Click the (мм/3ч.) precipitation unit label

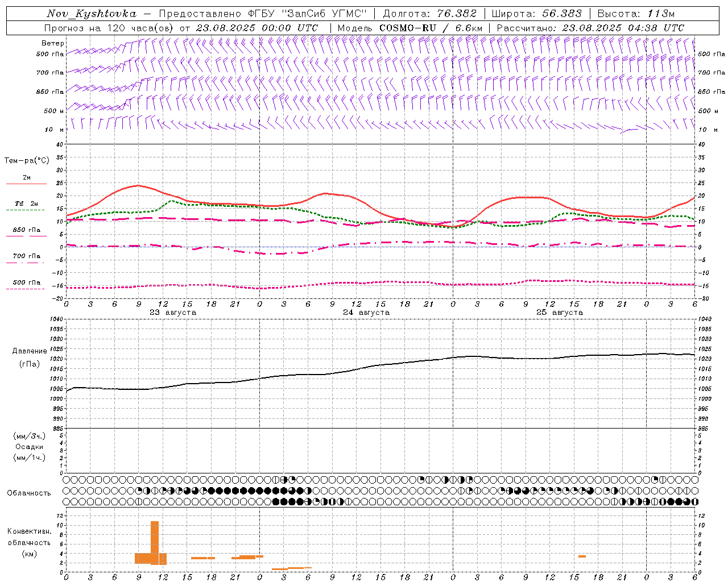tap(30, 436)
